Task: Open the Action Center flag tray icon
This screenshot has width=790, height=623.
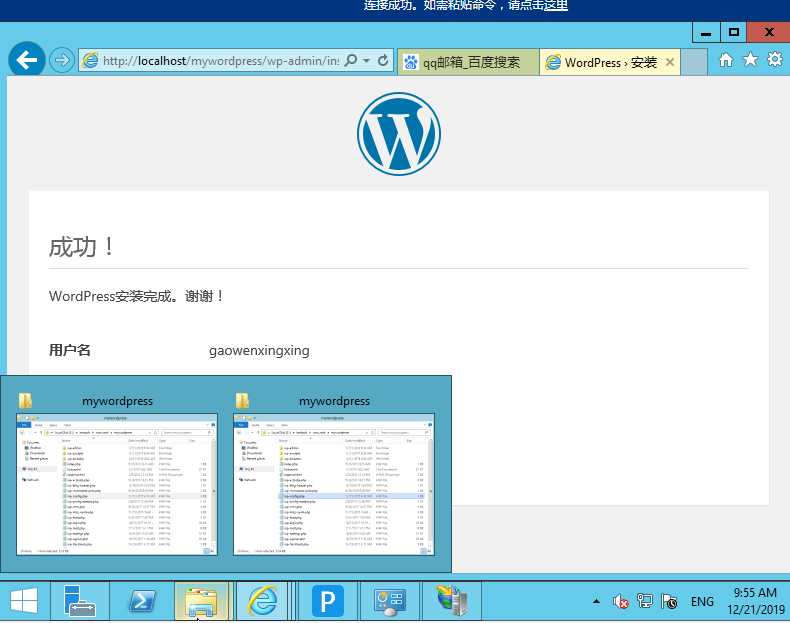Action: (x=669, y=601)
